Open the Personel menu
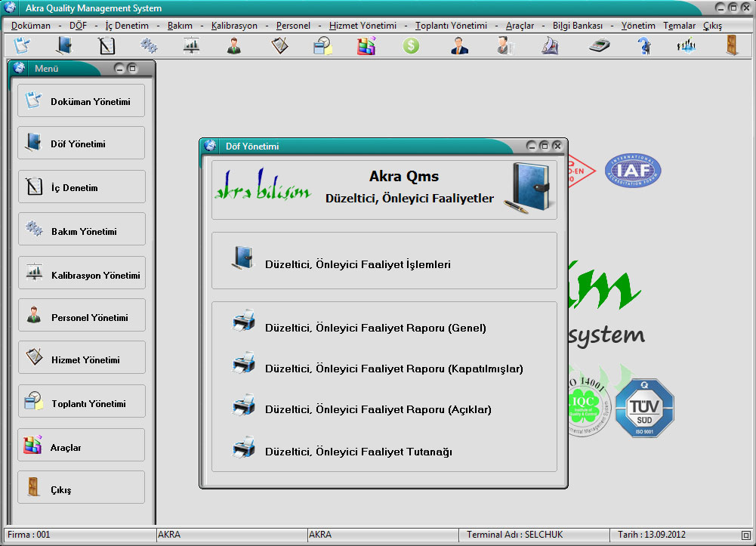The width and height of the screenshot is (756, 546). pyautogui.click(x=293, y=26)
